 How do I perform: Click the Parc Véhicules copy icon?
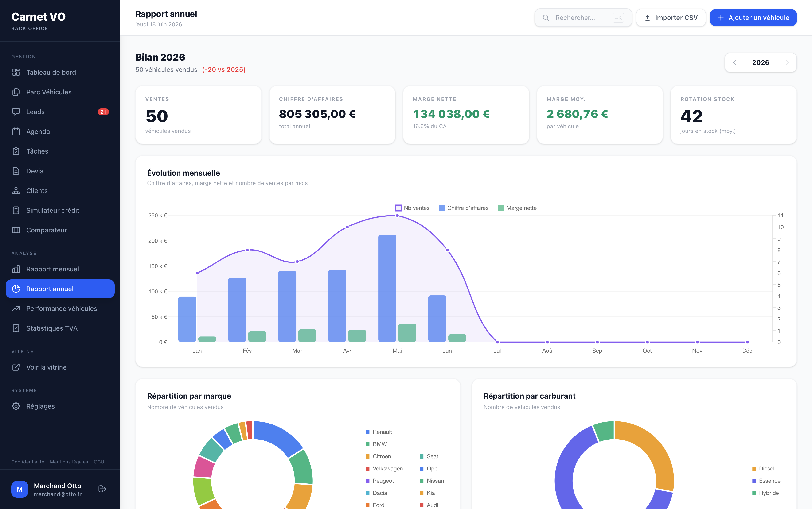tap(16, 92)
